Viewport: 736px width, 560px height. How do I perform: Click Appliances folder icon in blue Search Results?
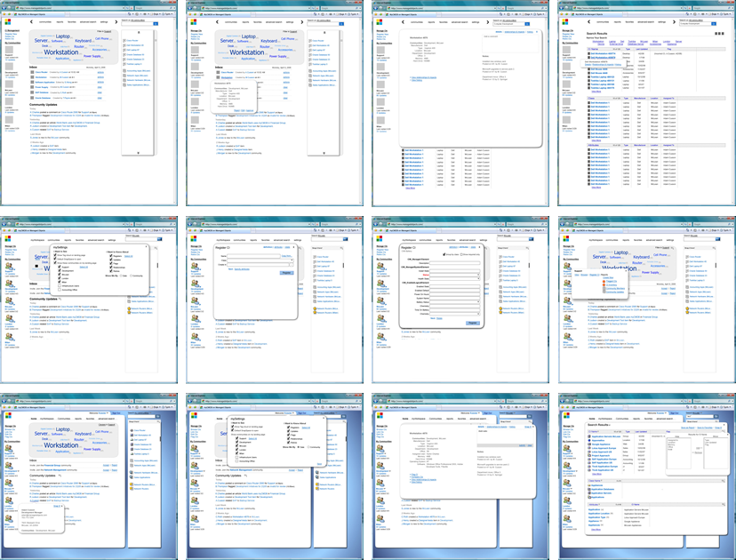click(x=589, y=485)
